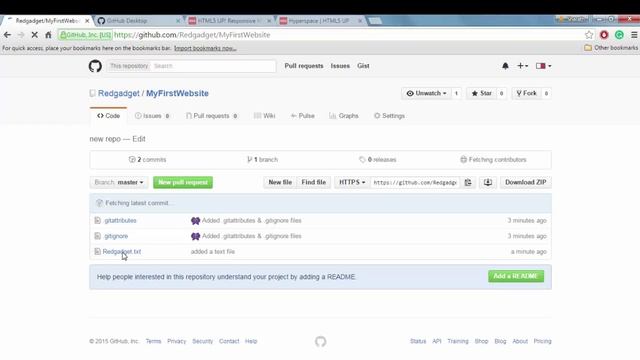Click the Find file button
Viewport: 640px width, 360px height.
click(x=313, y=182)
